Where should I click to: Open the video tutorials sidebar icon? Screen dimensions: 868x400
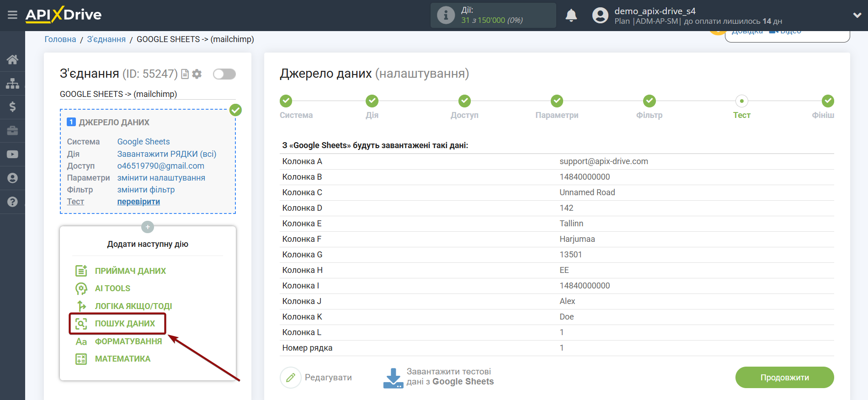[12, 155]
